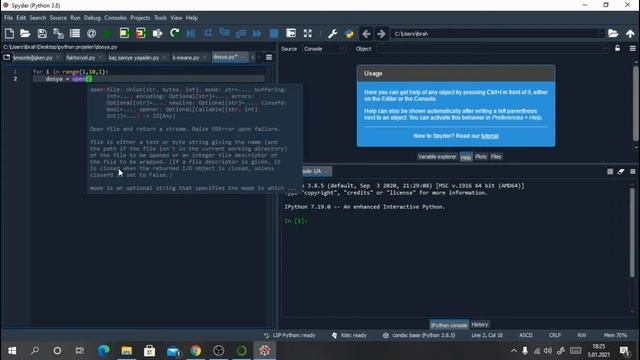Image resolution: width=640 pixels, height=360 pixels.
Task: Toggle fullscreen mode icon
Action: click(x=307, y=33)
